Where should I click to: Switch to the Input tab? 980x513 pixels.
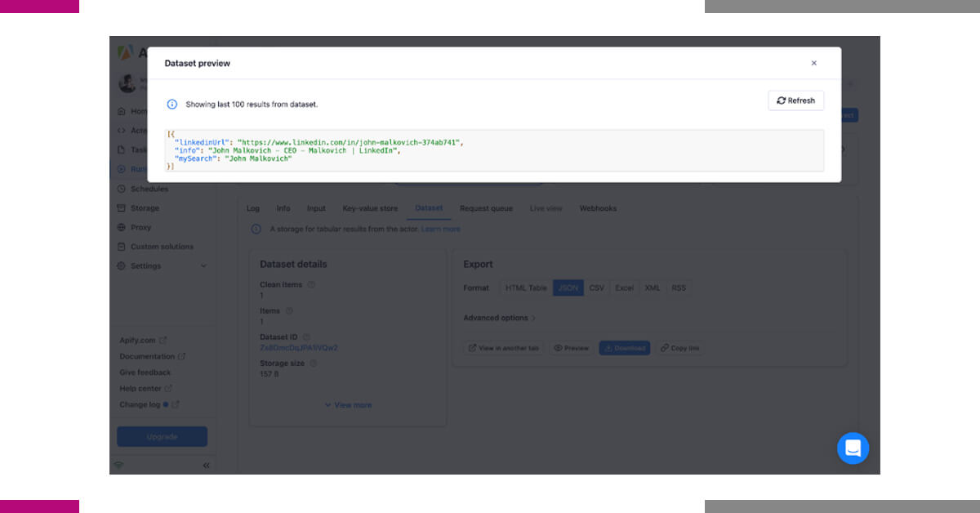(x=316, y=208)
